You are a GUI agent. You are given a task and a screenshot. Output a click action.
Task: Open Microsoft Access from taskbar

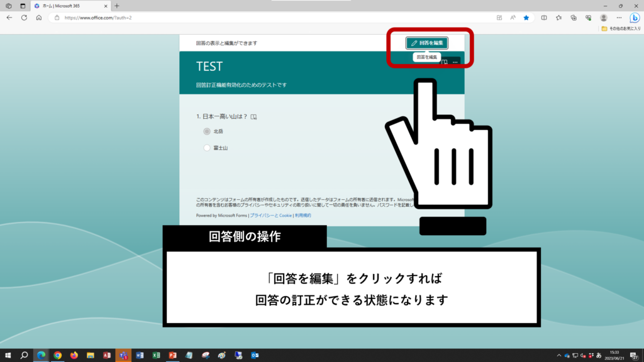click(x=107, y=356)
